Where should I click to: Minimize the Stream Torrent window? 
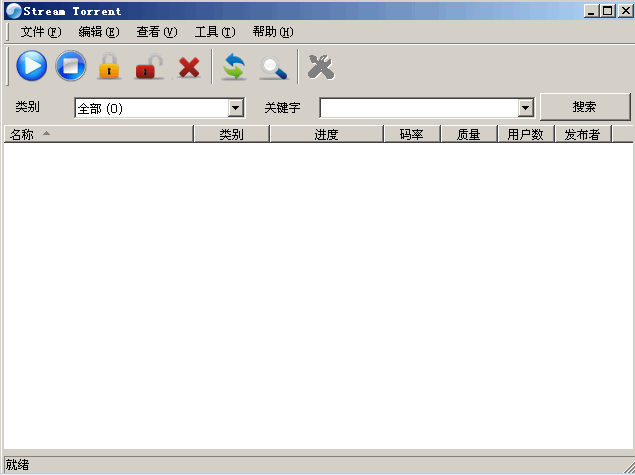point(591,11)
